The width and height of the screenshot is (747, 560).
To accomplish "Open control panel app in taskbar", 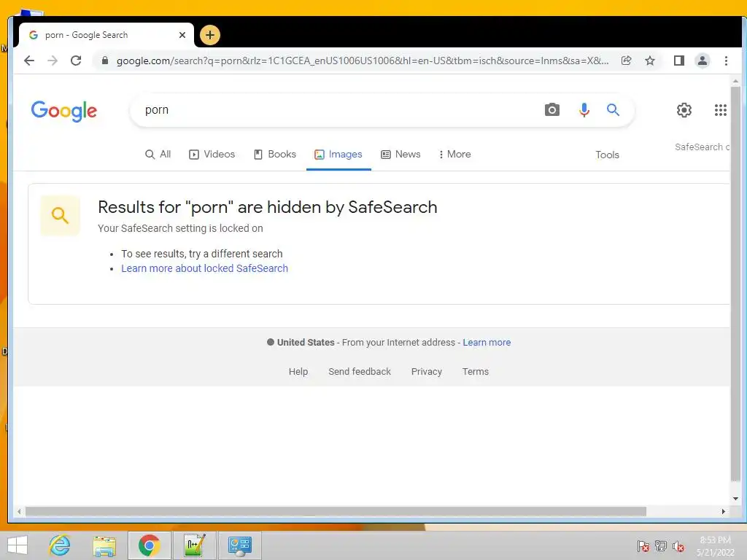I will coord(239,545).
